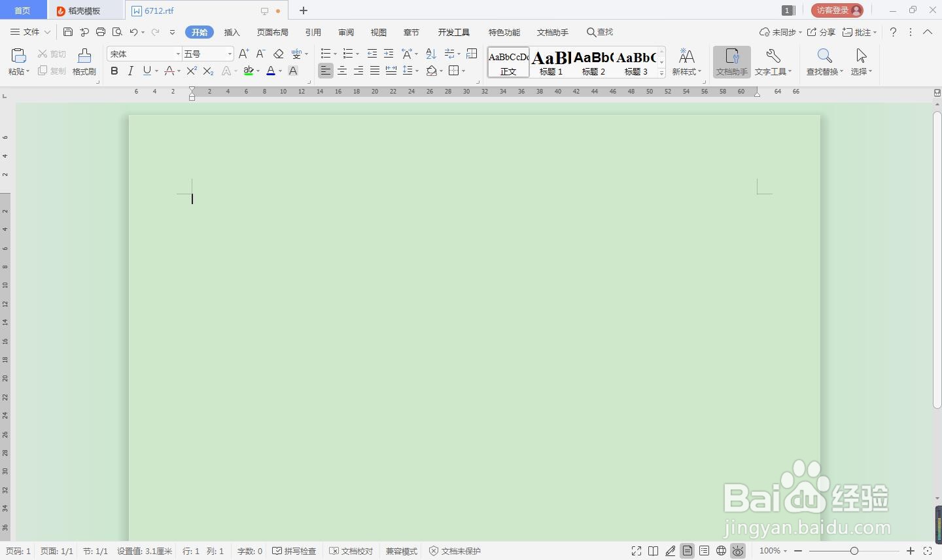This screenshot has height=560, width=942.
Task: Switch to reading layout icon in status bar
Action: click(653, 551)
